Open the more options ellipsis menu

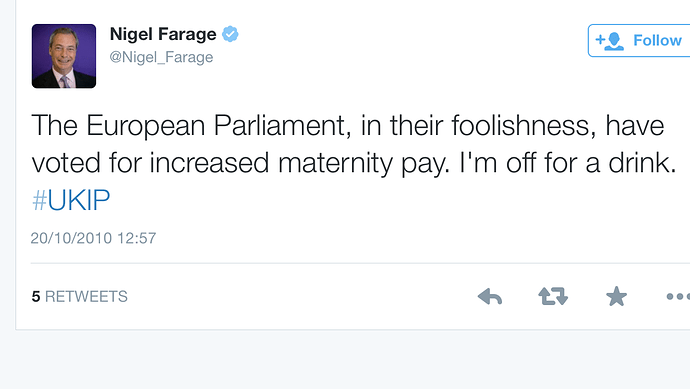[x=678, y=297]
